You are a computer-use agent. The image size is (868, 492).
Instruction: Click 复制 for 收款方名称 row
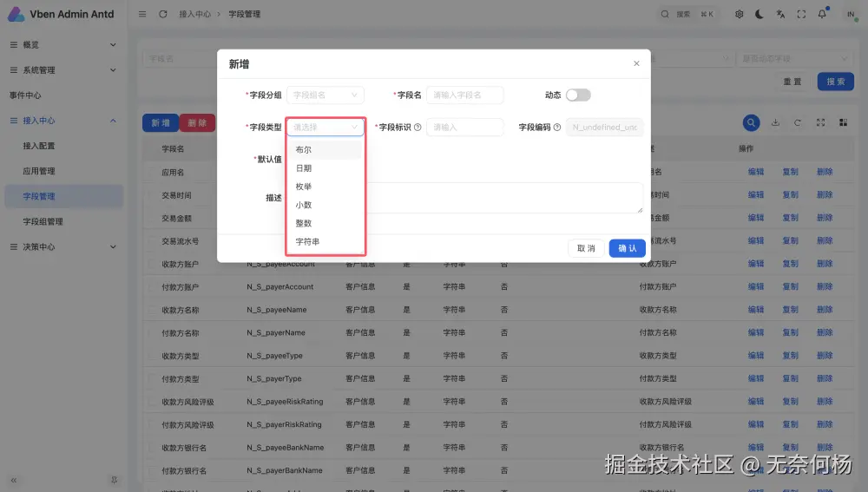790,310
